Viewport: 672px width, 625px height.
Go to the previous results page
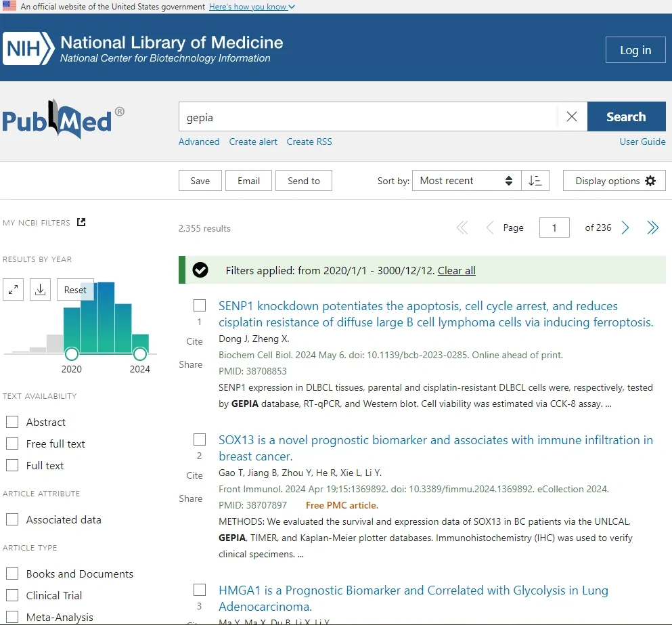coord(489,228)
